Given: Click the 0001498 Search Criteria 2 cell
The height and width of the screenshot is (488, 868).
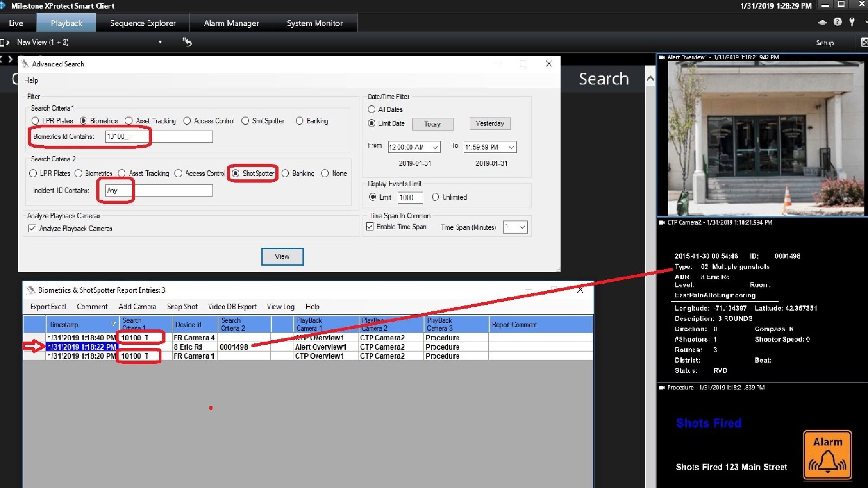Looking at the screenshot, I should [x=245, y=347].
